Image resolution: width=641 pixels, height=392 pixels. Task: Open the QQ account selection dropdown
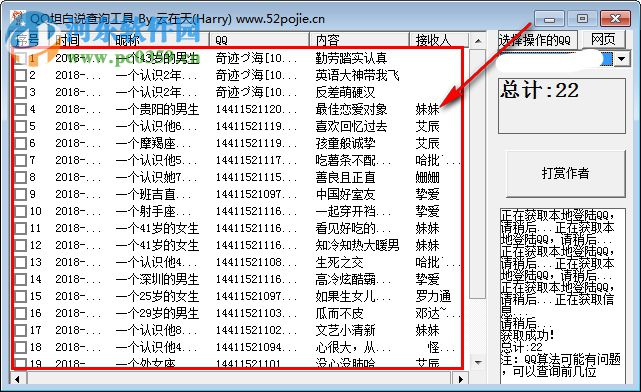[x=621, y=59]
